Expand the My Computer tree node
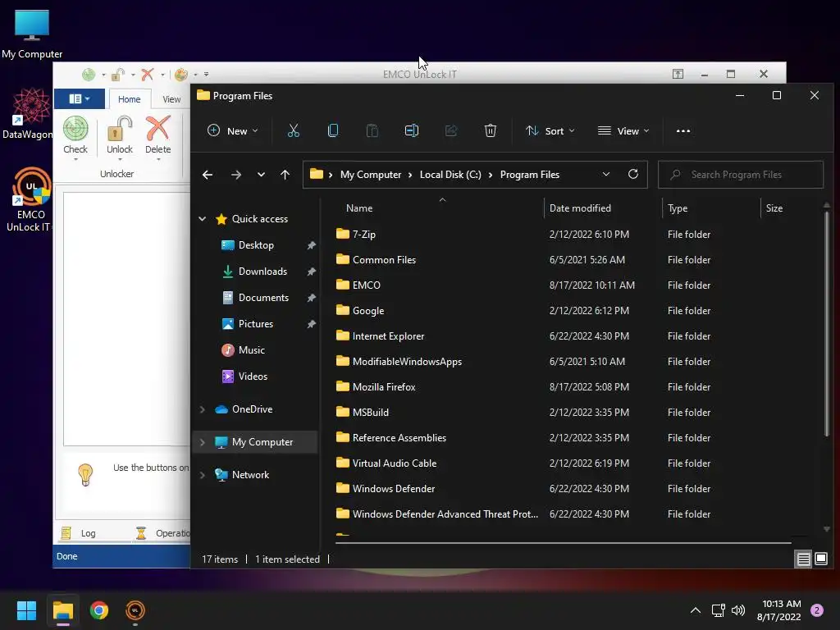The height and width of the screenshot is (630, 840). point(203,442)
